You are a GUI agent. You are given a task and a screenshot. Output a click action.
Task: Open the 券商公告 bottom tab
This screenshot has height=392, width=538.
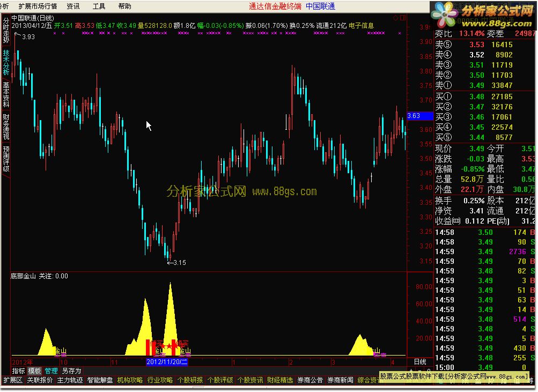click(x=310, y=380)
